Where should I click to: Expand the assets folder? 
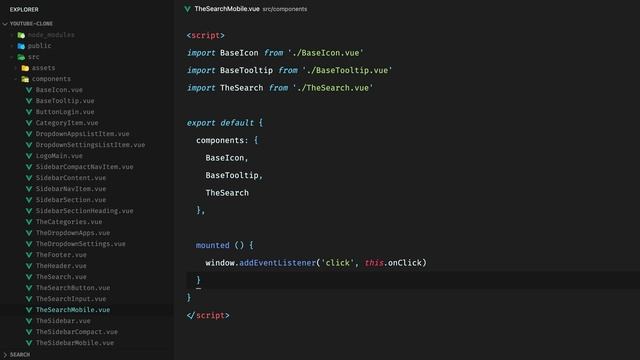point(16,68)
